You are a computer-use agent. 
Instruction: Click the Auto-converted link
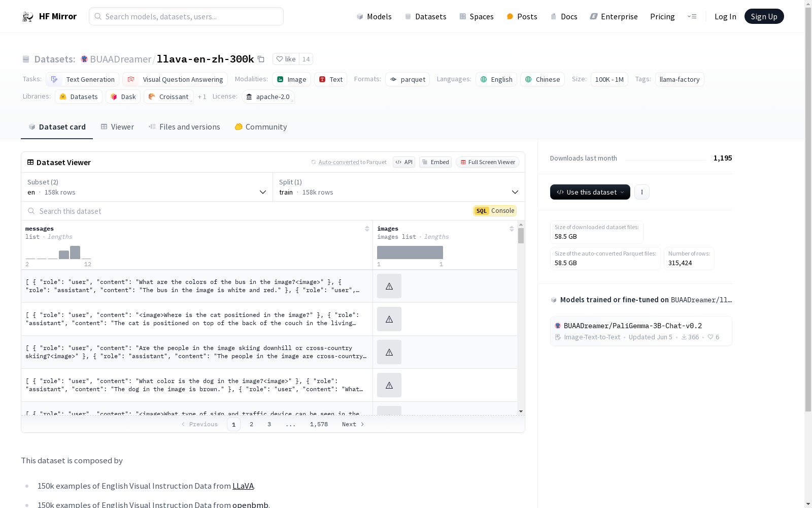339,162
